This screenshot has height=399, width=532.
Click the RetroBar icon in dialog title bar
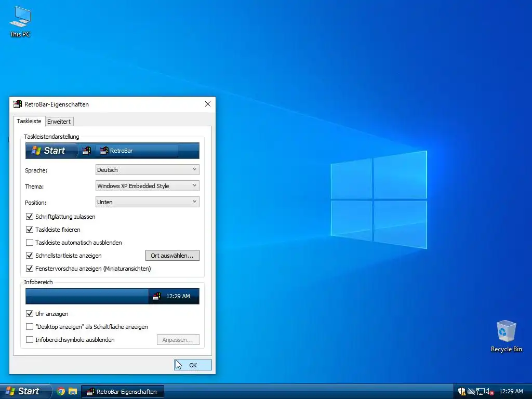coord(18,104)
